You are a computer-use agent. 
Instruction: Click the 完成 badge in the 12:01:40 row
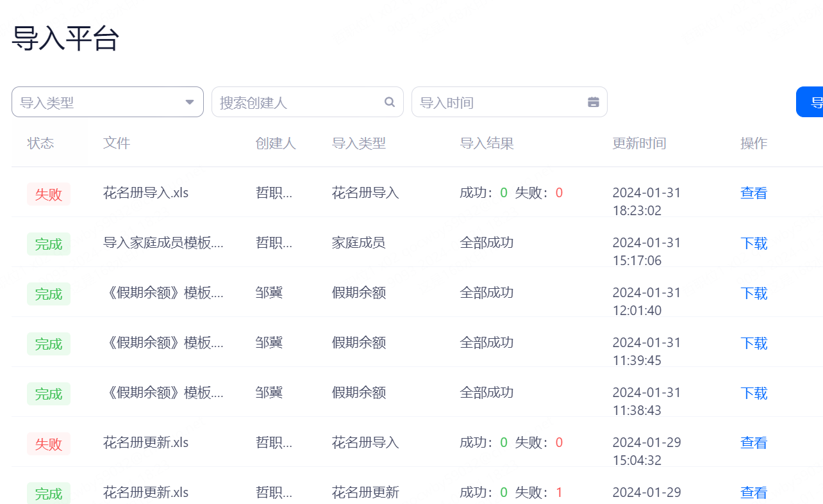click(x=49, y=294)
